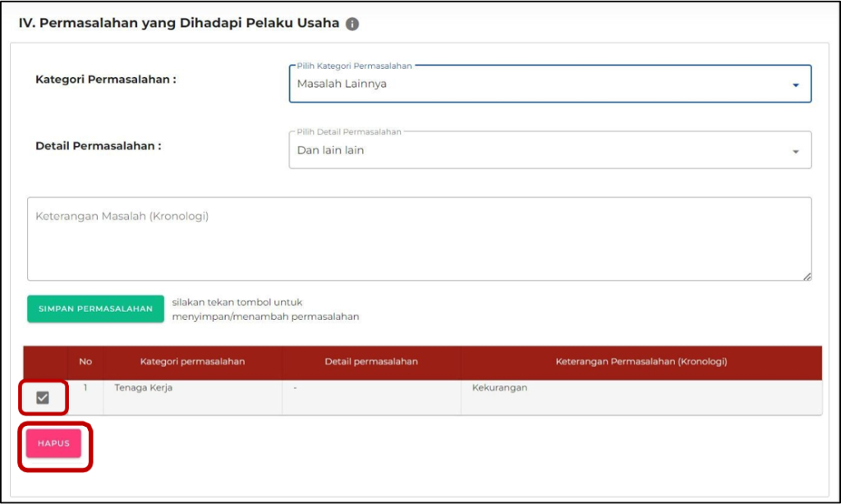Image resolution: width=841 pixels, height=504 pixels.
Task: Click the info icon beside the section title
Action: pos(352,25)
